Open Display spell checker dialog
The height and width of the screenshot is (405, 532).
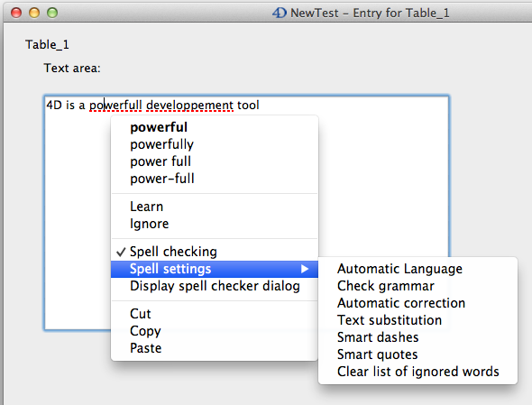[x=215, y=286]
